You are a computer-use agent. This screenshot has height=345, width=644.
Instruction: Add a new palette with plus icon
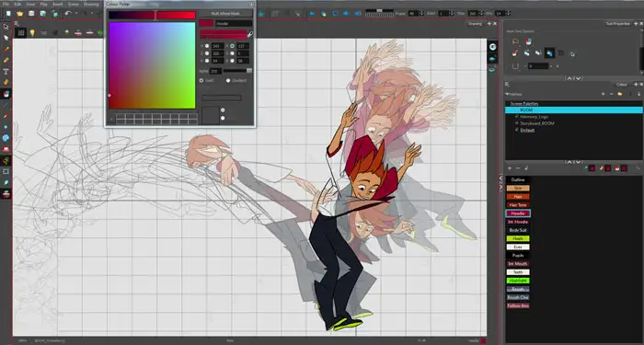[603, 94]
